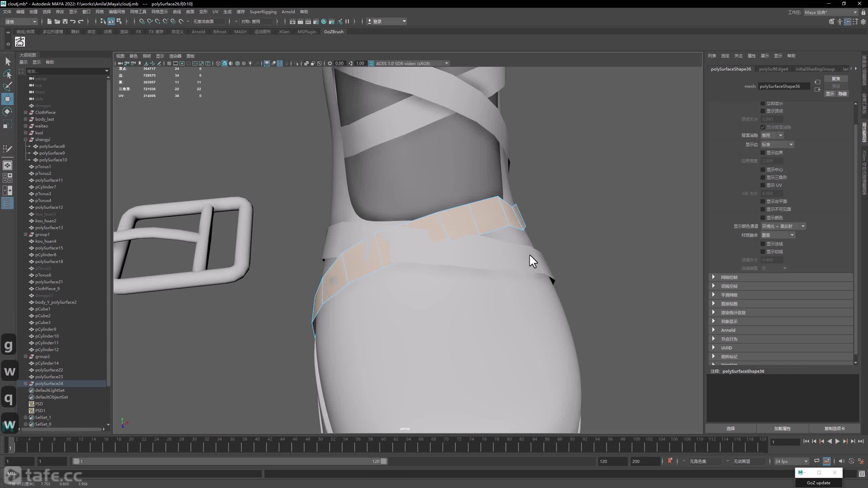Click the Snap to grids icon
The width and height of the screenshot is (868, 488).
pos(142,21)
